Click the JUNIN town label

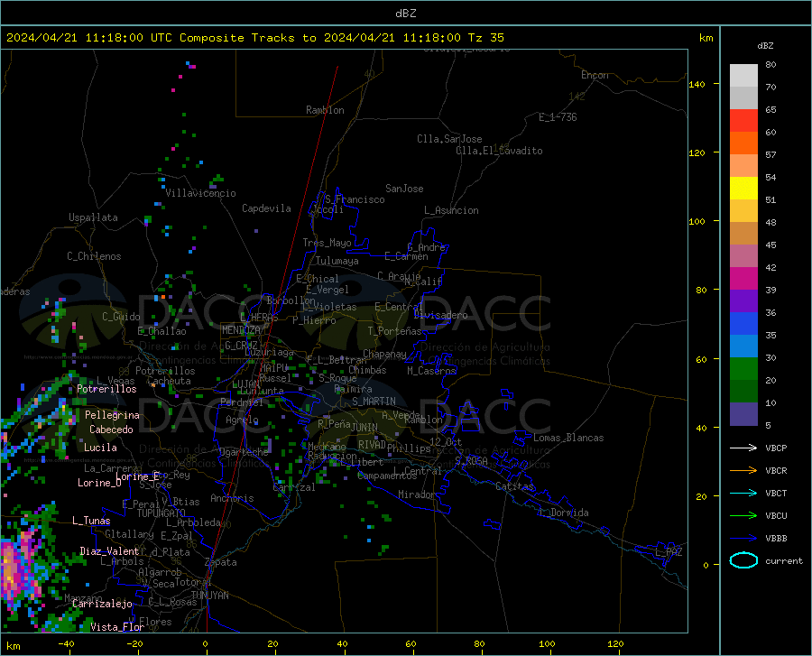pyautogui.click(x=364, y=427)
